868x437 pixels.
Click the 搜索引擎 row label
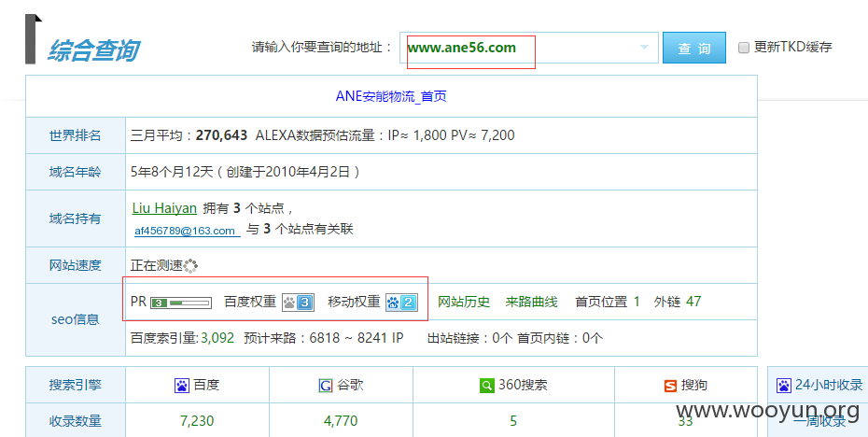tap(76, 385)
